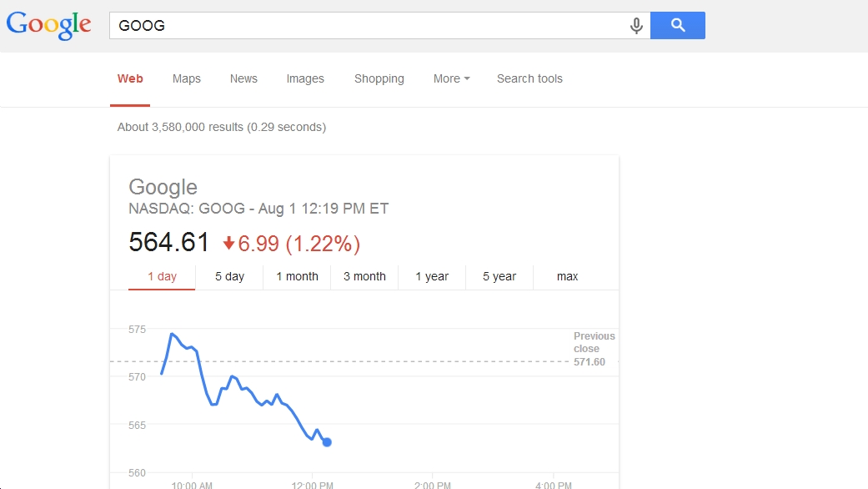
Task: Select the 1 year price range
Action: (x=432, y=276)
